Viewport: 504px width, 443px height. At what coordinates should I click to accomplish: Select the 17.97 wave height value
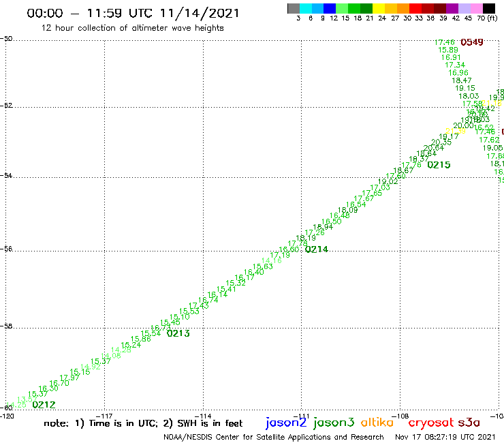click(x=69, y=378)
